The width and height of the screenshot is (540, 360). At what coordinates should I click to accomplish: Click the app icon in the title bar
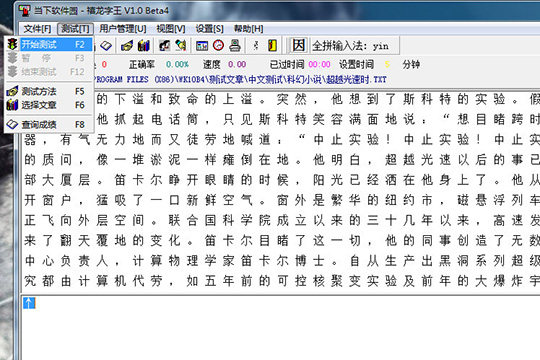(24, 10)
